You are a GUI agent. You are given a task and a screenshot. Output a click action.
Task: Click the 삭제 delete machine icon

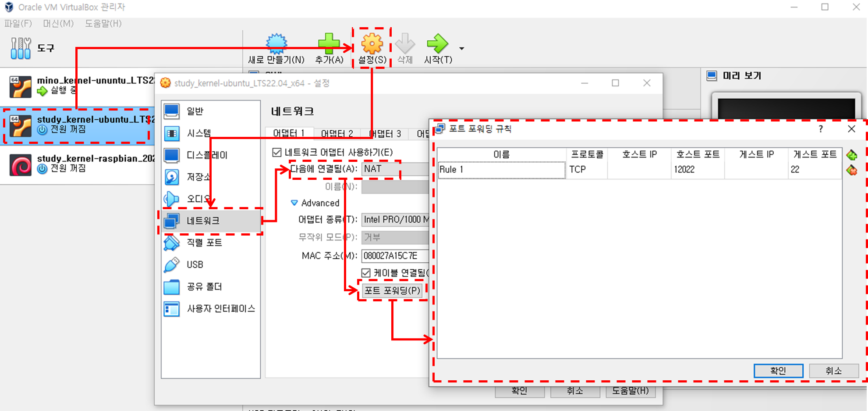tap(404, 44)
